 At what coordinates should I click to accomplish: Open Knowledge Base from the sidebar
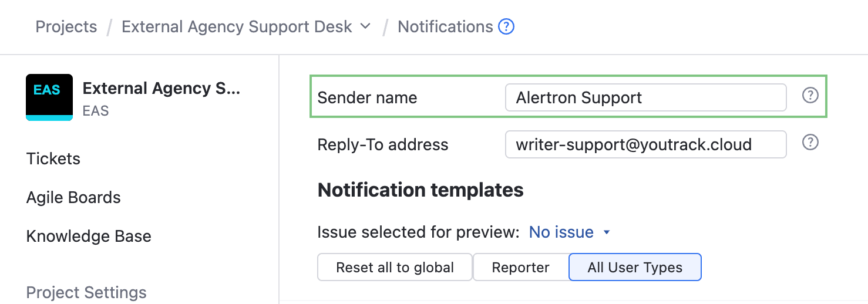coord(89,236)
